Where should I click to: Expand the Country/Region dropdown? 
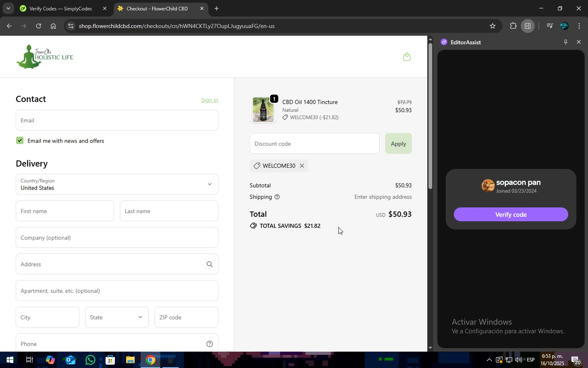[117, 184]
